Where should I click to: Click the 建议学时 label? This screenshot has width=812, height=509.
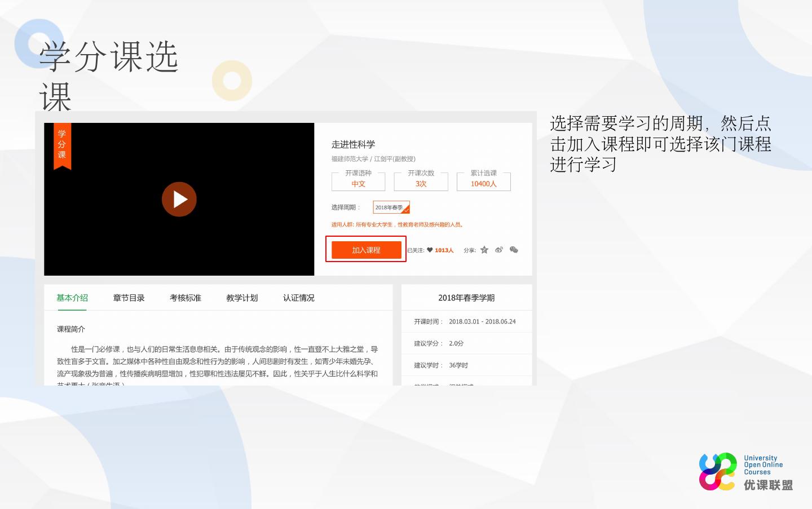pyautogui.click(x=429, y=365)
